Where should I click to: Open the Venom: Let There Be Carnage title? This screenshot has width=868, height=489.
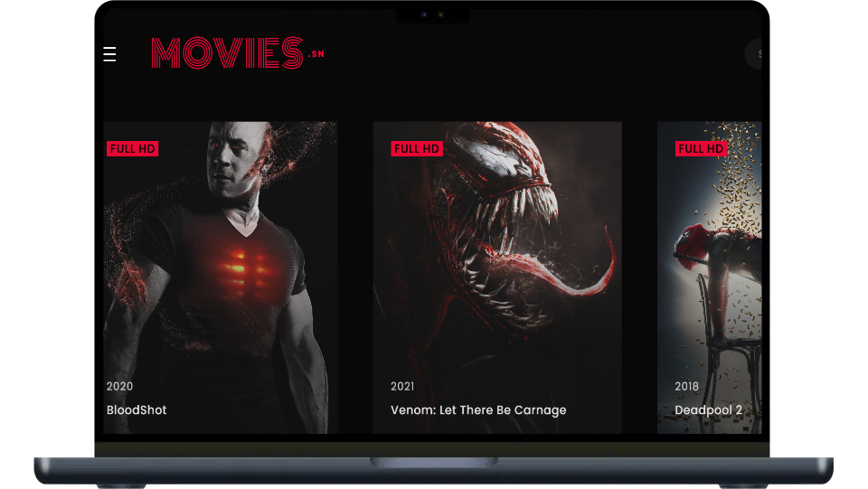tap(478, 410)
